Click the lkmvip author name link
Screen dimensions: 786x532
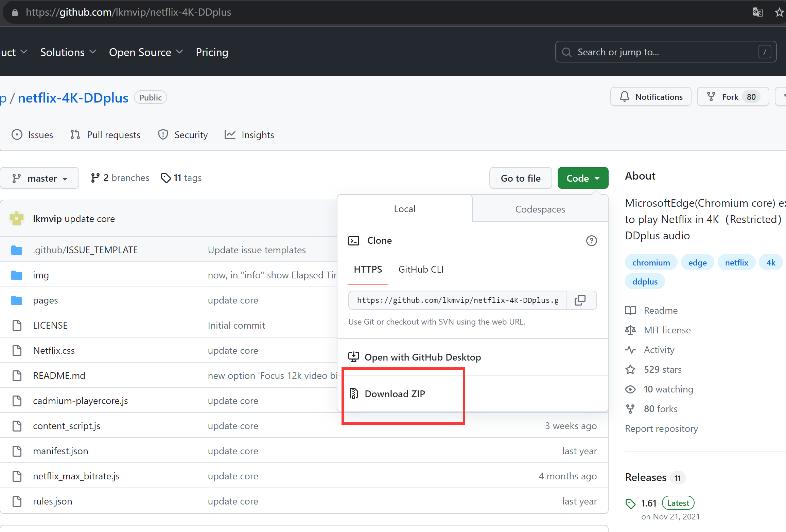click(x=47, y=219)
